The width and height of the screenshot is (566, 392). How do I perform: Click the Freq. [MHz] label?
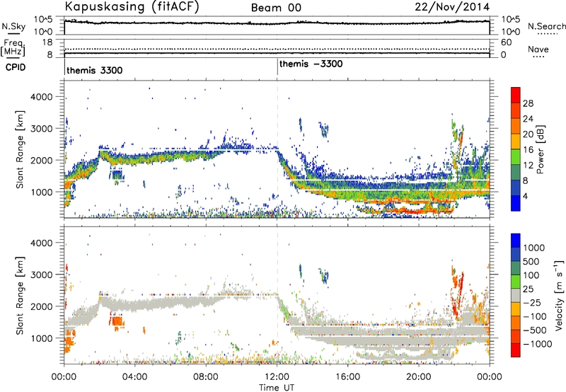tap(13, 47)
